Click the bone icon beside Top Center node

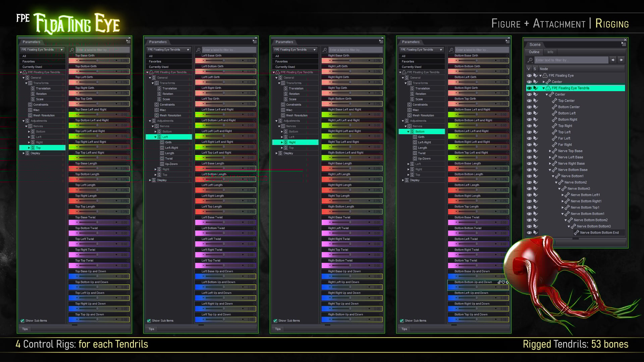click(554, 101)
